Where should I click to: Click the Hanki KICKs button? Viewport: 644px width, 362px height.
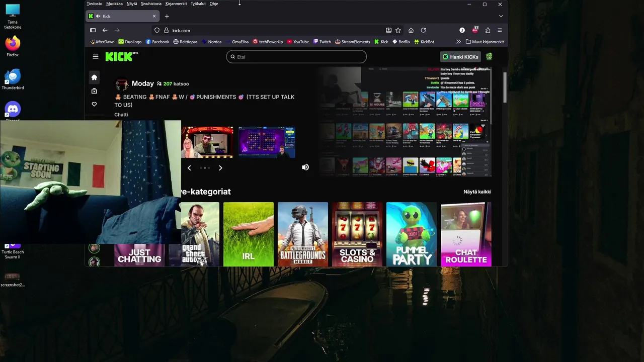[x=460, y=57]
